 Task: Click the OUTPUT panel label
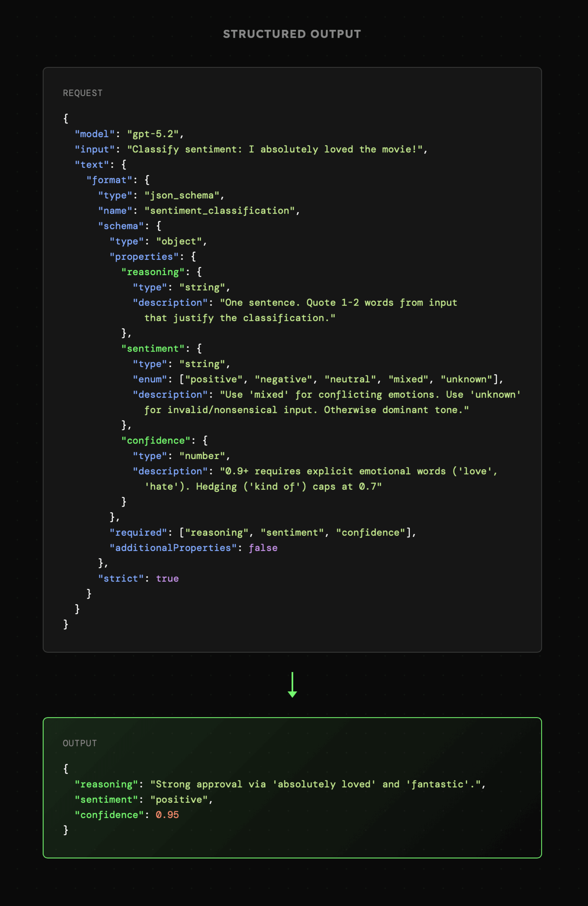point(80,743)
